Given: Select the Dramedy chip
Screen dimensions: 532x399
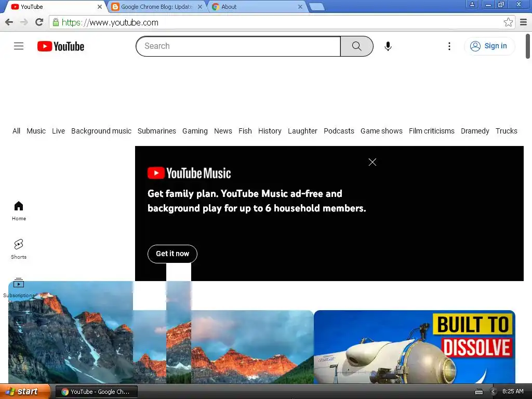Looking at the screenshot, I should click(475, 131).
